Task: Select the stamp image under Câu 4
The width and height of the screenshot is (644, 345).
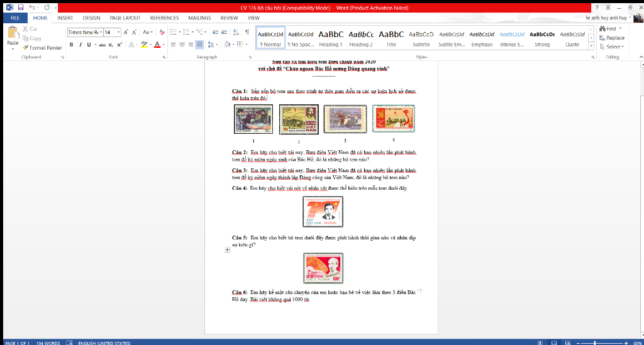Action: [323, 212]
